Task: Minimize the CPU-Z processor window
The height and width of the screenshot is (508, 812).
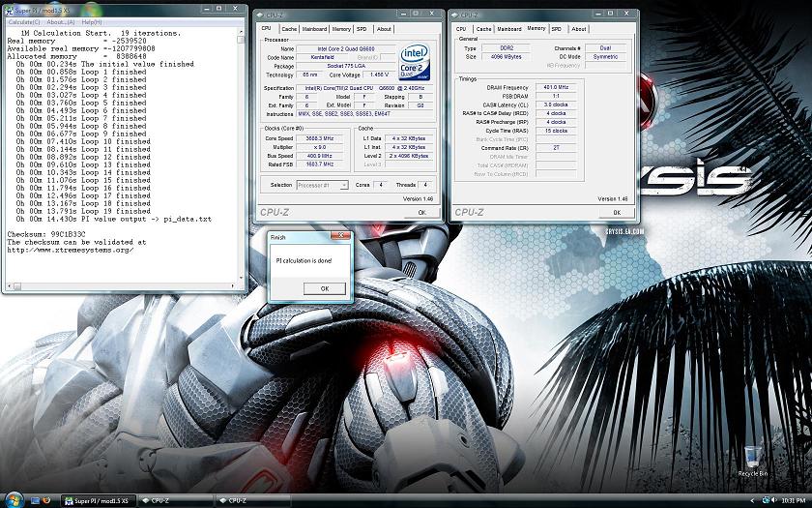Action: 403,14
